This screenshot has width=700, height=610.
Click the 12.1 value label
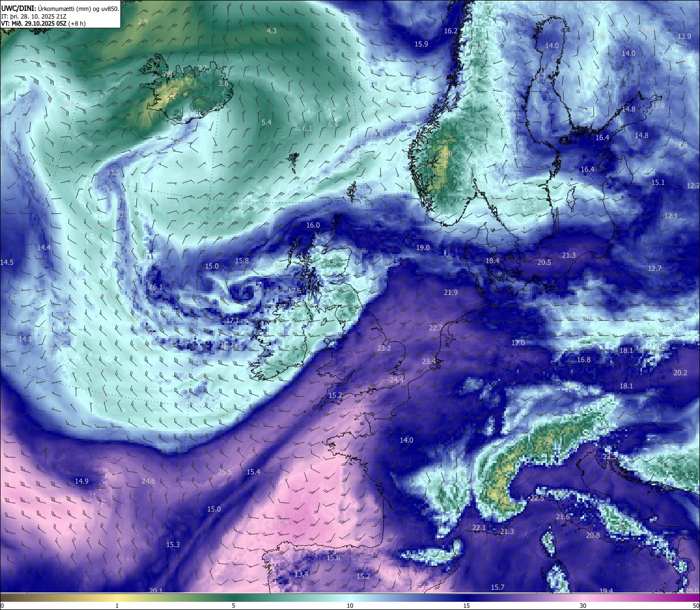coord(671,216)
